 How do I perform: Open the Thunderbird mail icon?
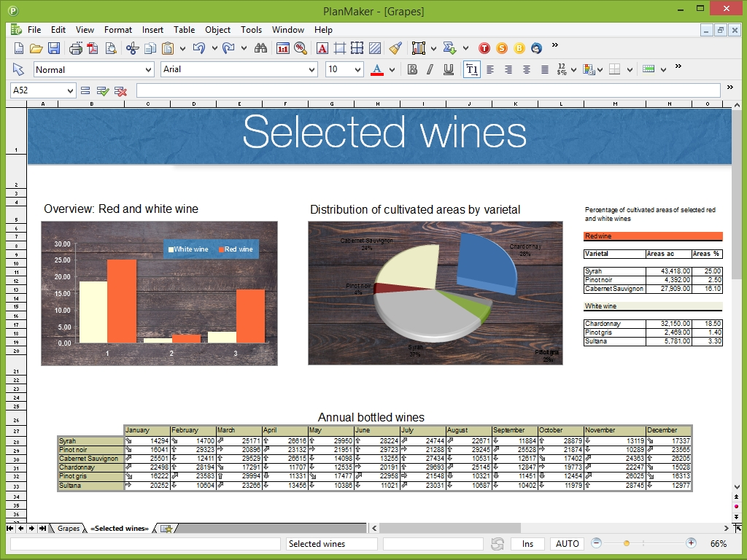click(536, 48)
